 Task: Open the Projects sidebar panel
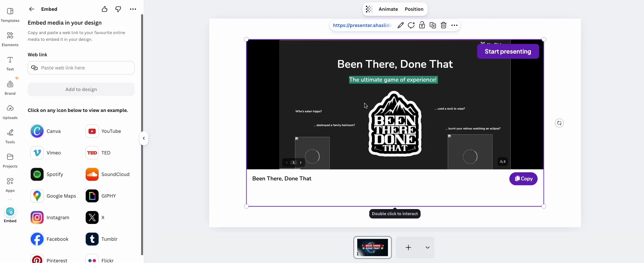coord(10,161)
